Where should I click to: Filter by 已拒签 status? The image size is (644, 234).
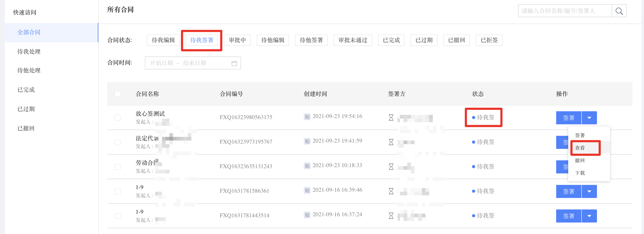(489, 40)
